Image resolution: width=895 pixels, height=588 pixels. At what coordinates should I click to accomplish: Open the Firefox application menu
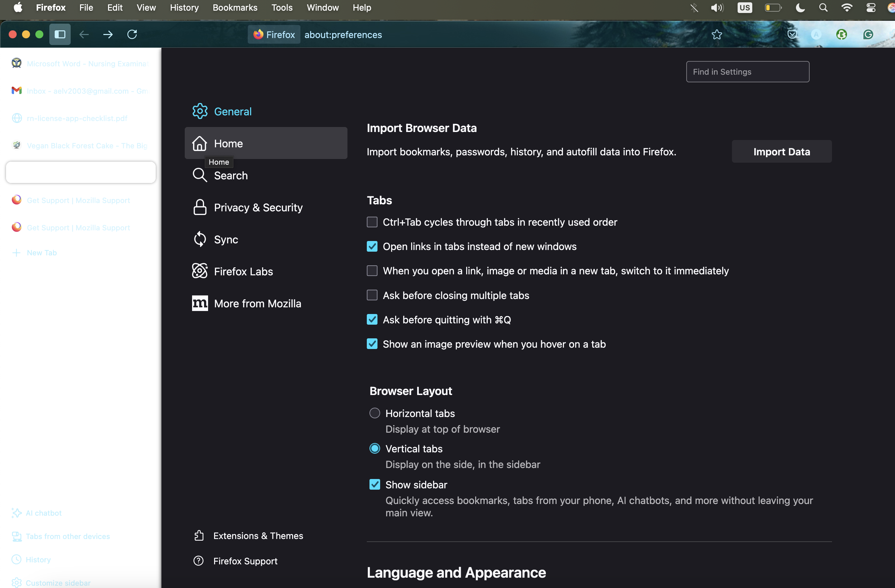click(50, 8)
